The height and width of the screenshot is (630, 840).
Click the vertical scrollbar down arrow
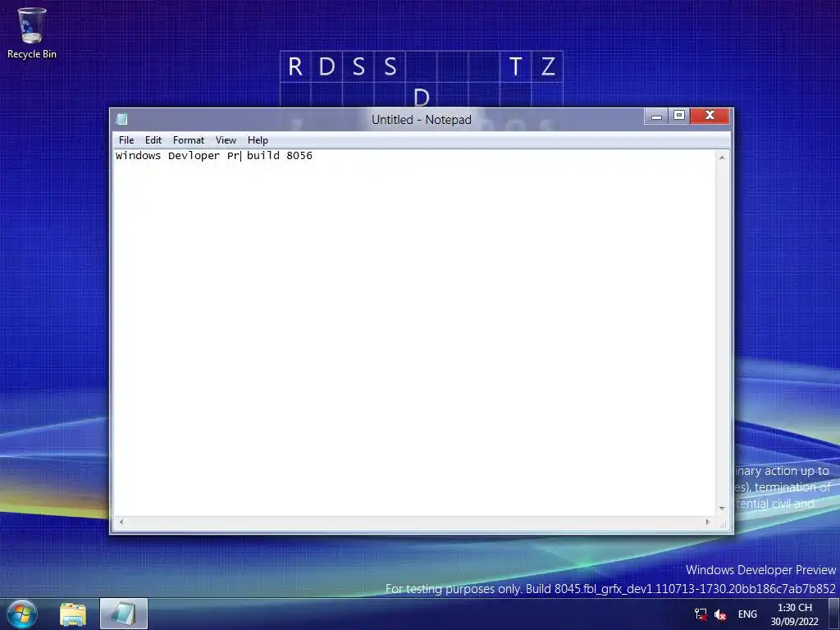(x=722, y=509)
